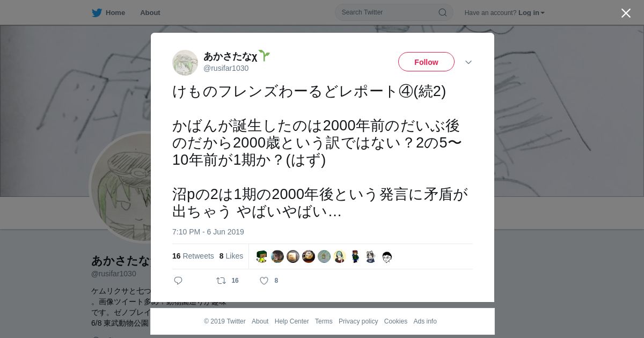Open the tweet timestamp 7:10 PM link
Image resolution: width=644 pixels, height=338 pixels.
pos(208,232)
